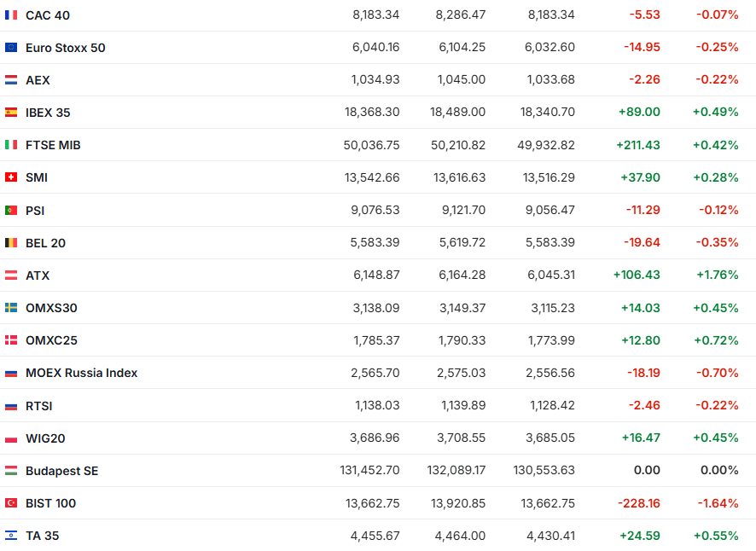The image size is (756, 551).
Task: Click Budapest SE last value 131,452.70
Action: click(369, 470)
